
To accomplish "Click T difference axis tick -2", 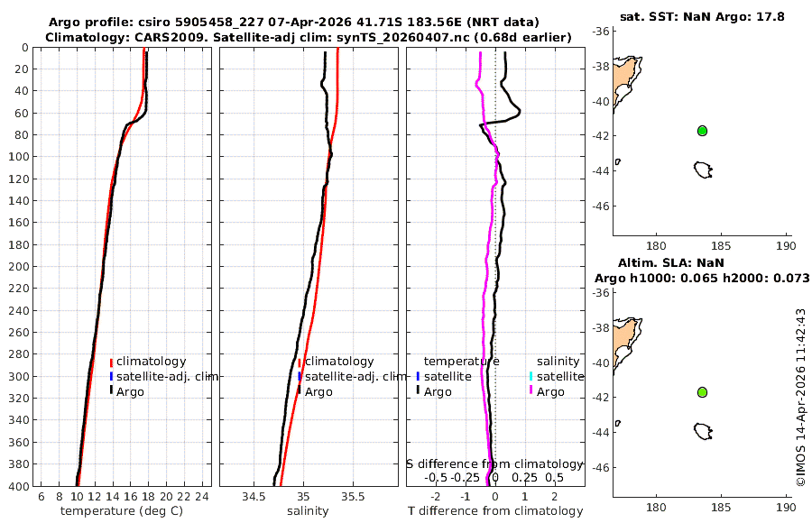I will [436, 497].
